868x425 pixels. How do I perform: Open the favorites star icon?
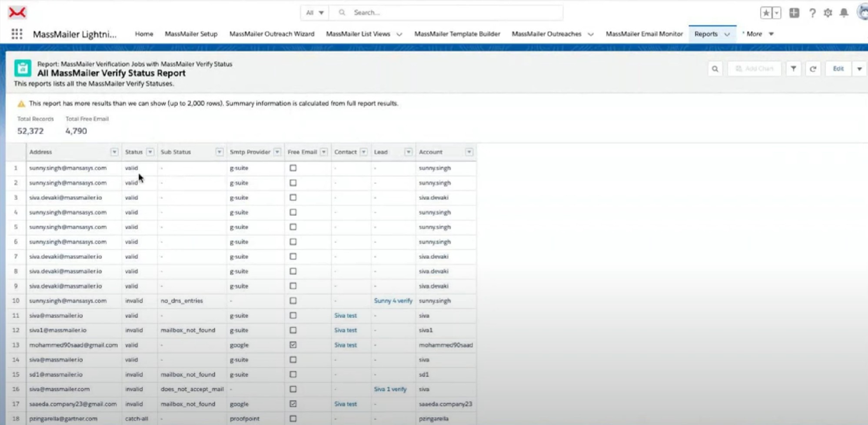coord(766,13)
